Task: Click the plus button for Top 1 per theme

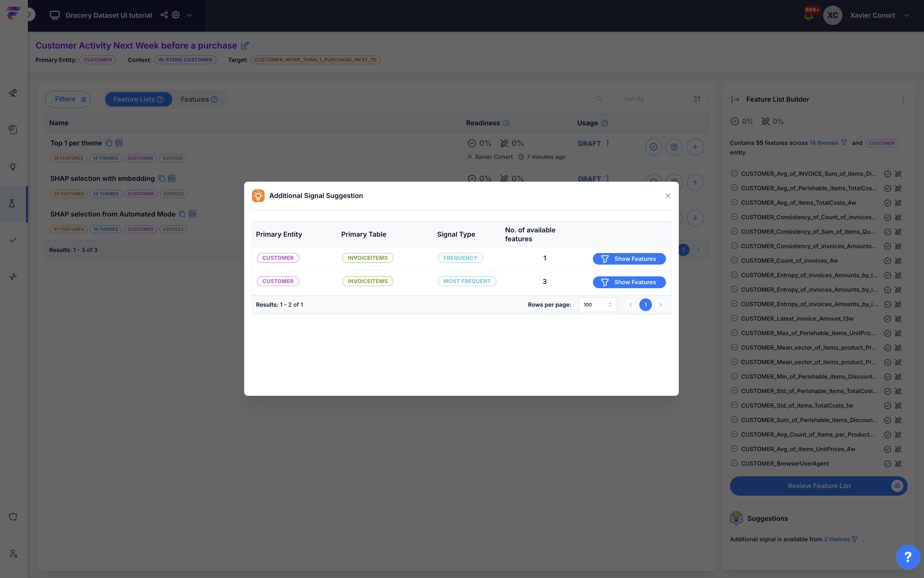Action: [695, 147]
